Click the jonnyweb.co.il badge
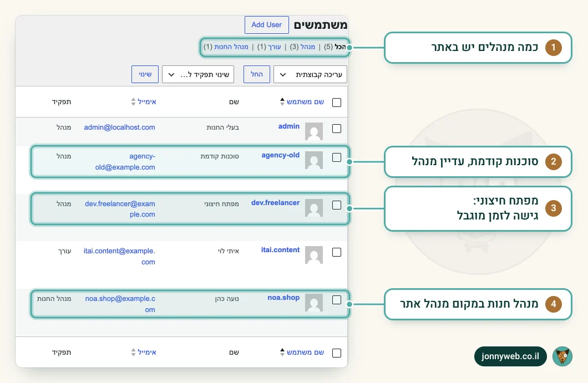This screenshot has width=588, height=383. point(510,356)
